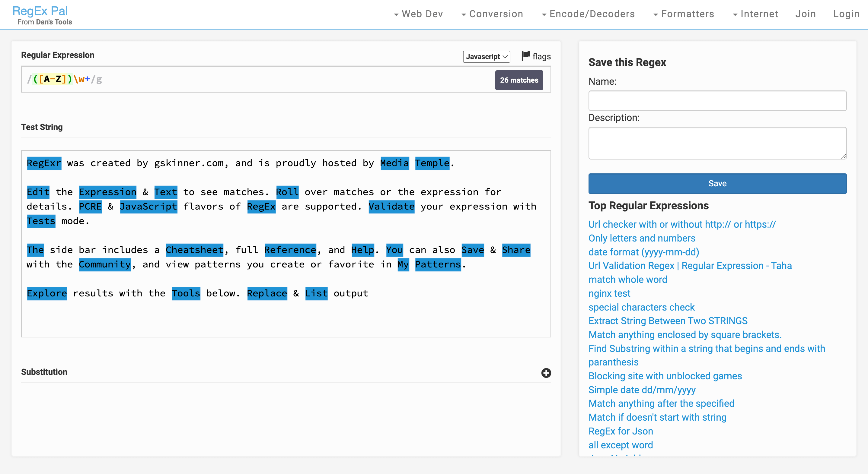
Task: Click into the Description text area
Action: tap(717, 143)
